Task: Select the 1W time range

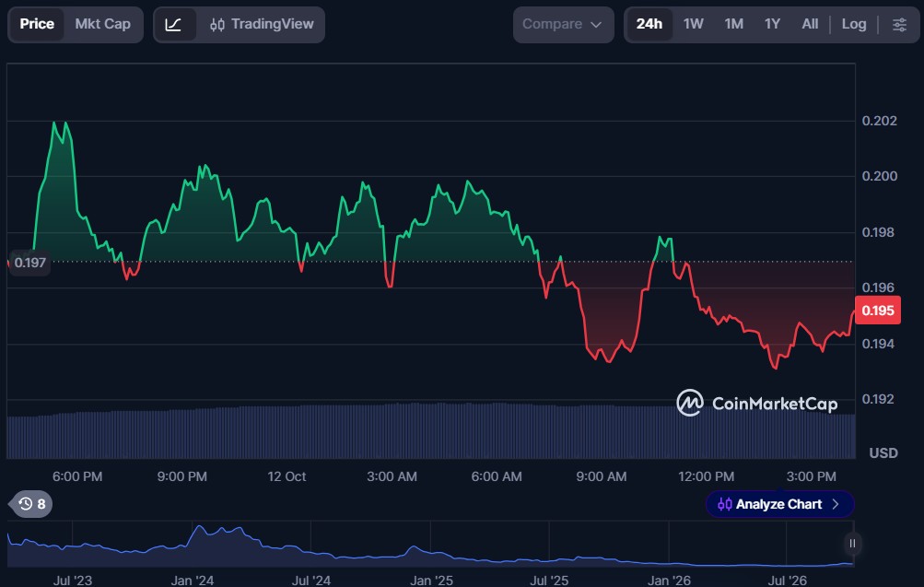Action: pos(694,24)
